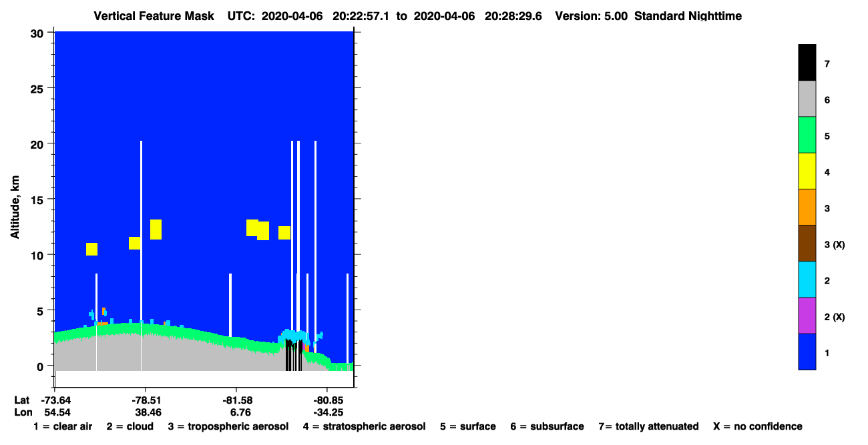Viewport: 868px width, 445px height.
Task: Click the cyan cloud swatch (2)
Action: pos(807,279)
